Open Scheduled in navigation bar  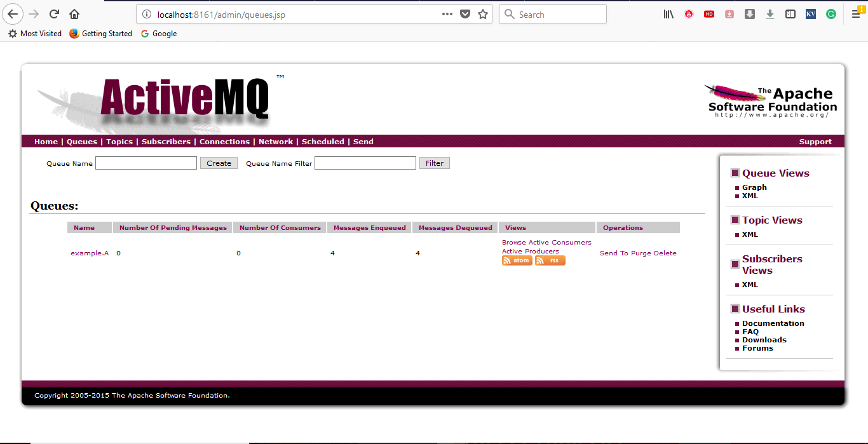tap(323, 142)
